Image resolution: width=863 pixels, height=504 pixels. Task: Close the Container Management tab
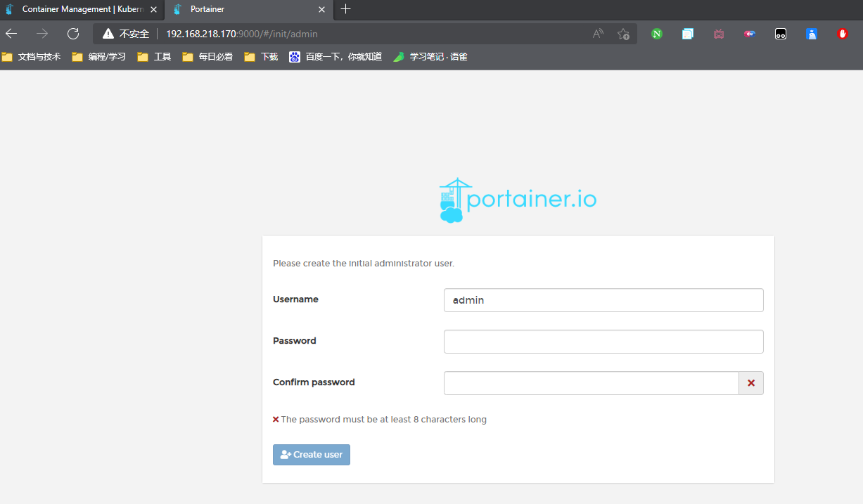tap(154, 10)
